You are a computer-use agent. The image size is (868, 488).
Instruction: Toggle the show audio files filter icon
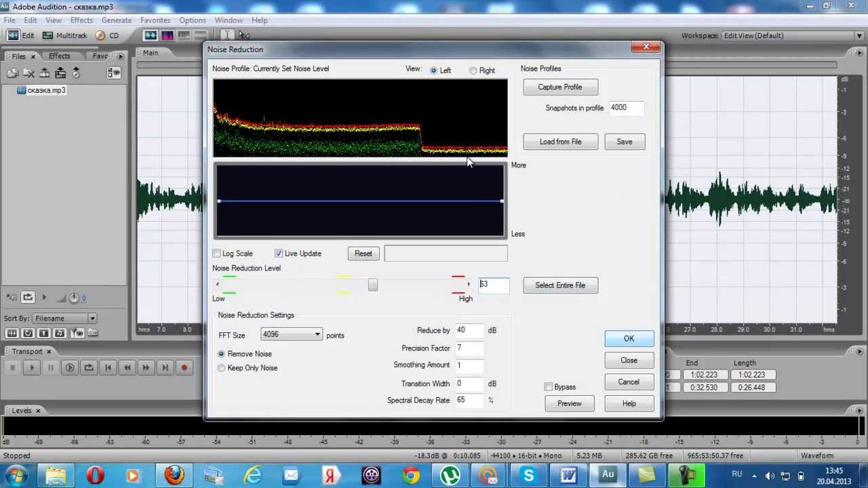click(12, 333)
